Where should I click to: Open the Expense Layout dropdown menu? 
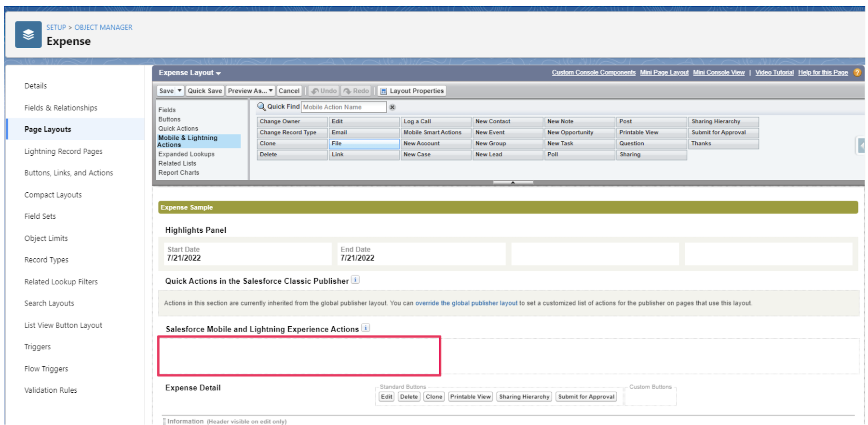coord(190,73)
